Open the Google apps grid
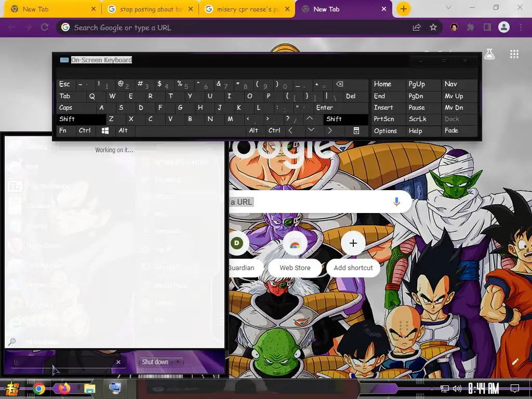The height and width of the screenshot is (399, 532). pyautogui.click(x=514, y=54)
